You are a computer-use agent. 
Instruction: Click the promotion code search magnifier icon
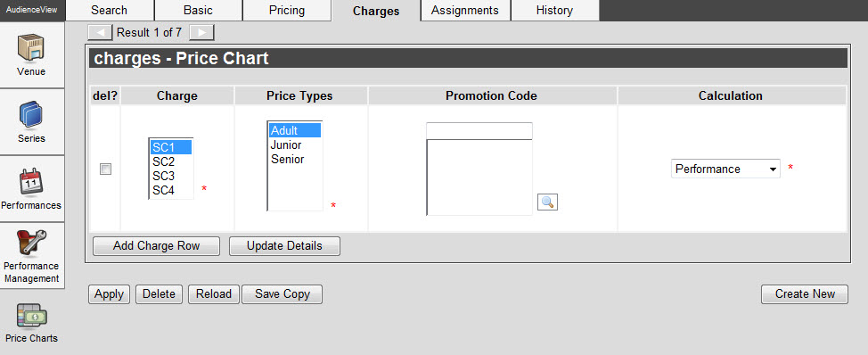coord(547,202)
